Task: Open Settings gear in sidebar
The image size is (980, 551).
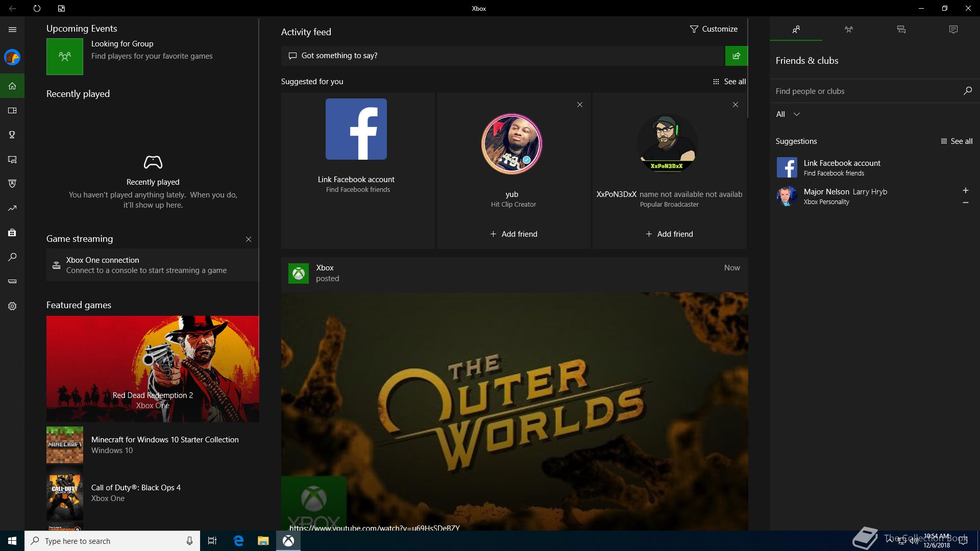Action: coord(12,306)
